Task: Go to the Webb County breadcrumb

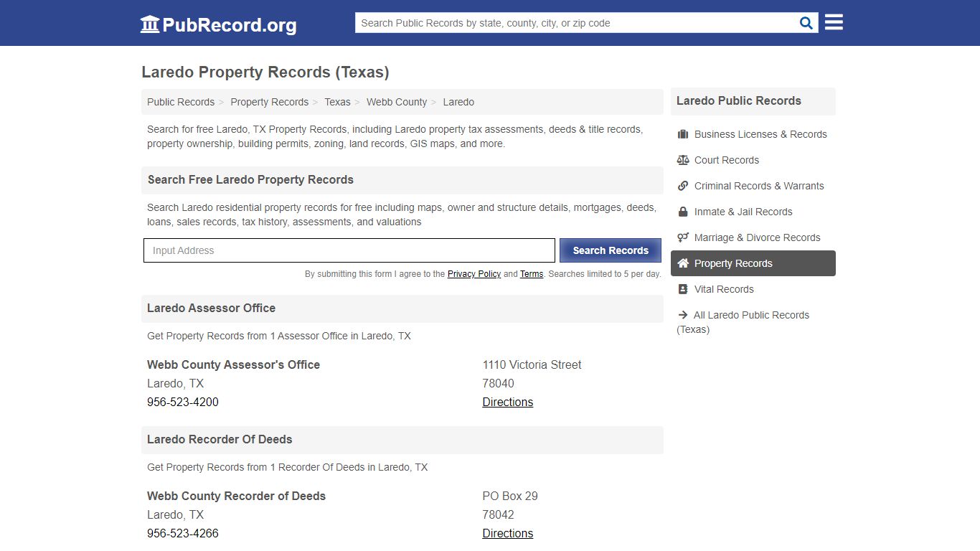Action: coord(397,102)
